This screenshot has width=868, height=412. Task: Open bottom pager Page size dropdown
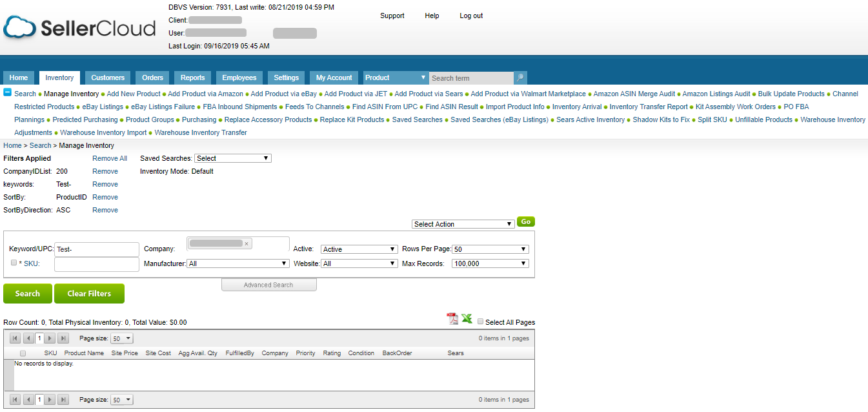coord(122,400)
